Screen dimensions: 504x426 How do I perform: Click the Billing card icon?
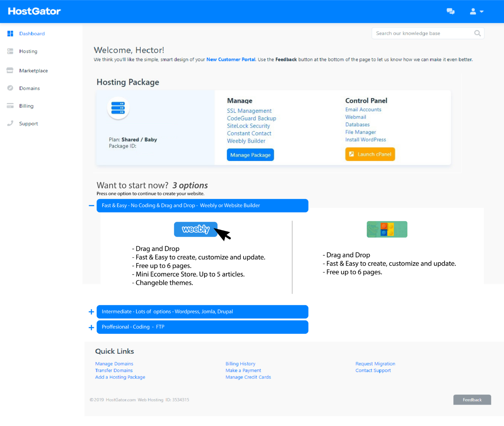tap(10, 106)
